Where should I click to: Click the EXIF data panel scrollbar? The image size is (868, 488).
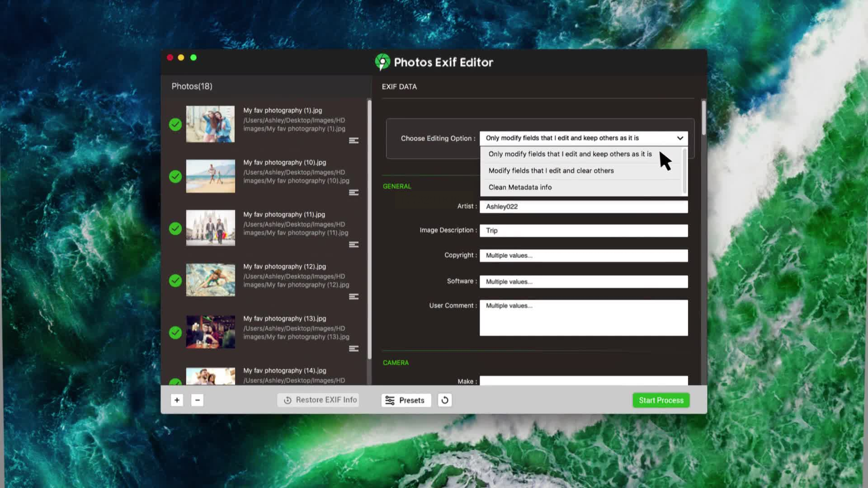click(703, 118)
